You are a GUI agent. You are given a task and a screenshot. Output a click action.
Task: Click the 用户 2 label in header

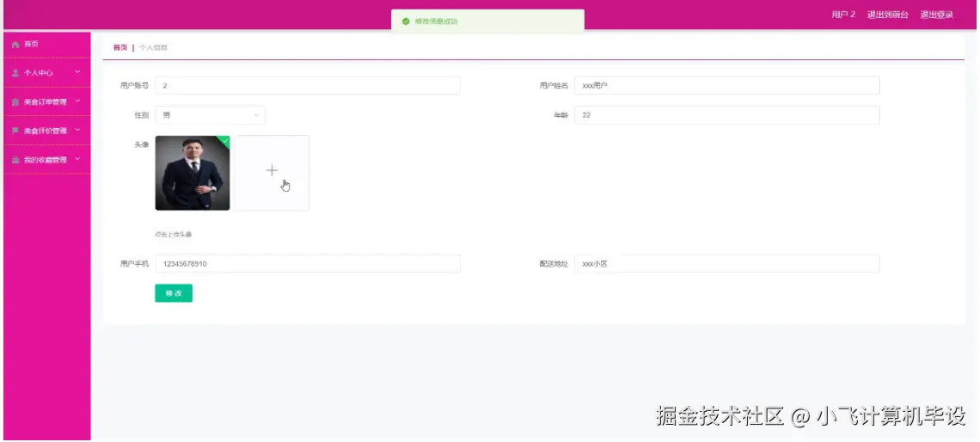(x=843, y=15)
